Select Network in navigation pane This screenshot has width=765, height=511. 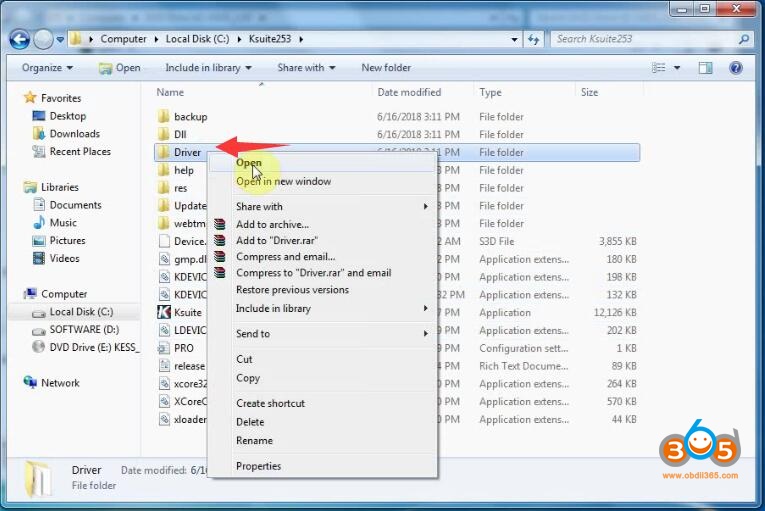pos(60,383)
